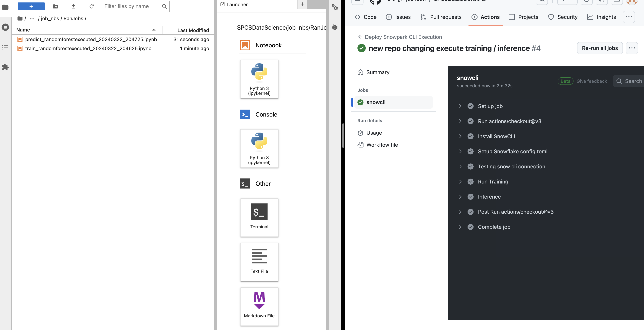Viewport: 644px width, 330px height.
Task: Expand the Run Training step
Action: 460,181
